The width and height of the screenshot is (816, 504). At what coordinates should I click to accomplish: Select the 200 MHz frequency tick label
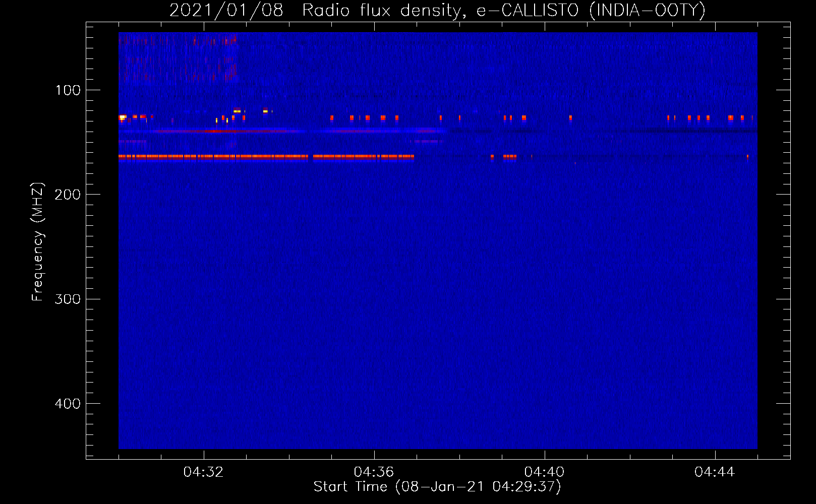pos(68,195)
